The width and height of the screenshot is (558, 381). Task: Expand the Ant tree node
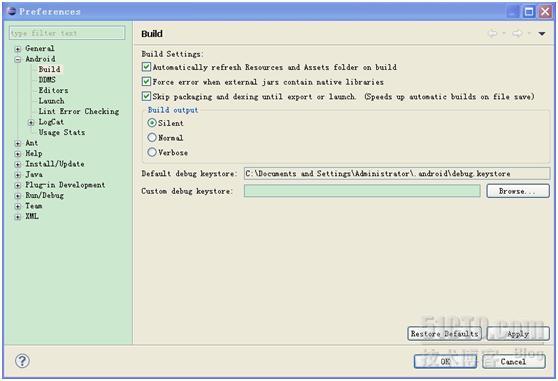[17, 143]
